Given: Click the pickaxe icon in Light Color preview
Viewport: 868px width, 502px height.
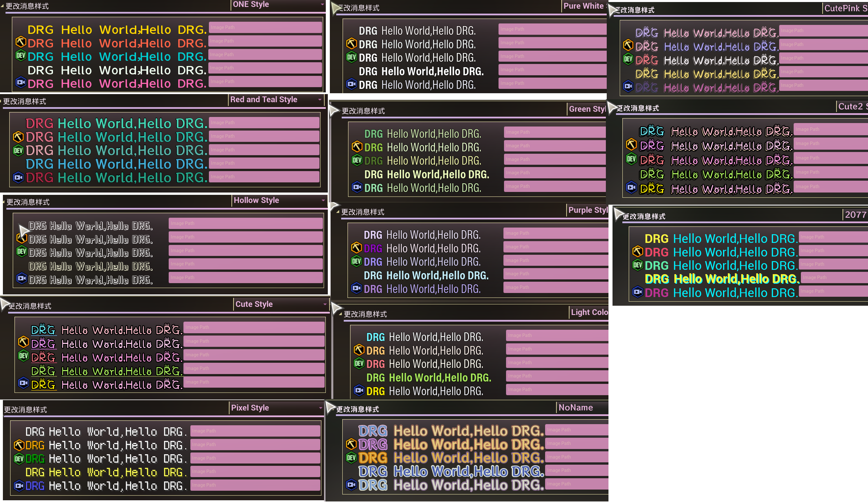Looking at the screenshot, I should pyautogui.click(x=359, y=349).
